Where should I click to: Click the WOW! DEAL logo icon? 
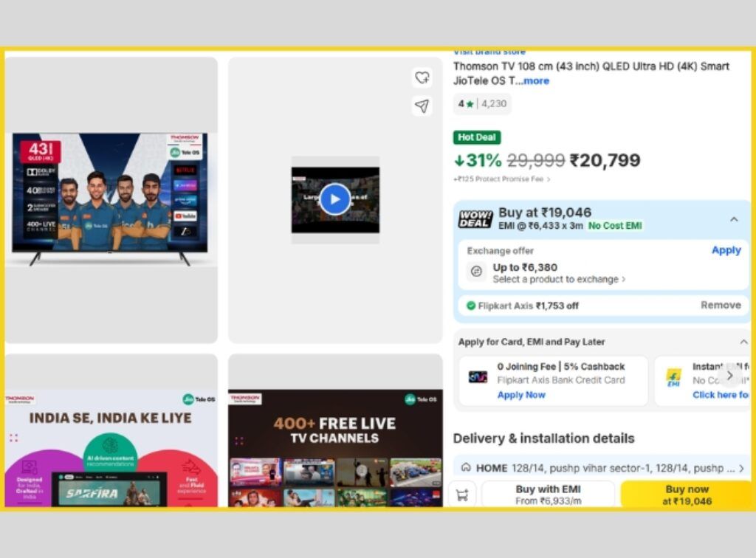point(475,218)
